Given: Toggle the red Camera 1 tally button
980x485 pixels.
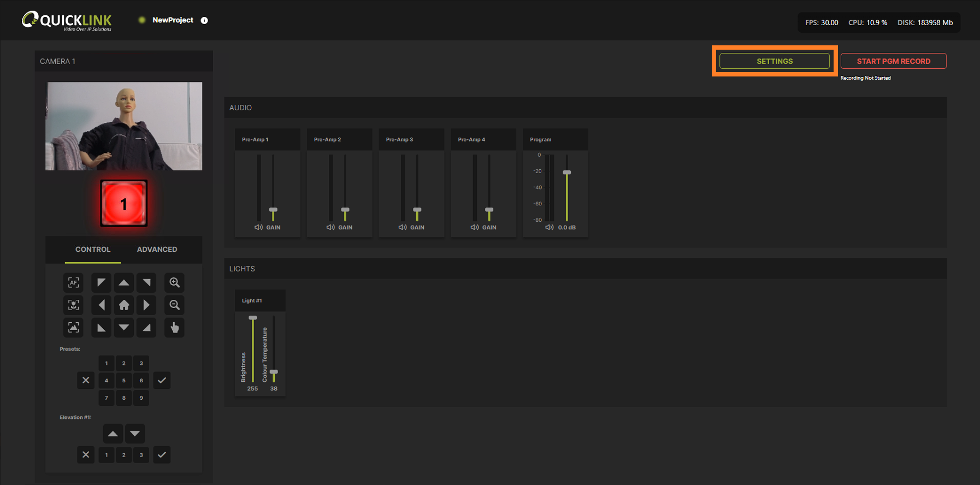Looking at the screenshot, I should point(124,204).
